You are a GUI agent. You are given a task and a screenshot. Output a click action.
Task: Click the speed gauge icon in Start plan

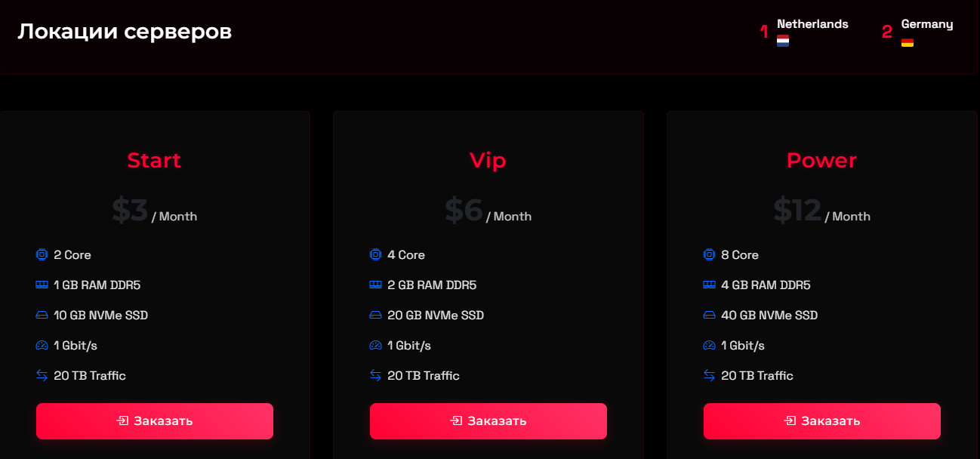[x=42, y=345]
